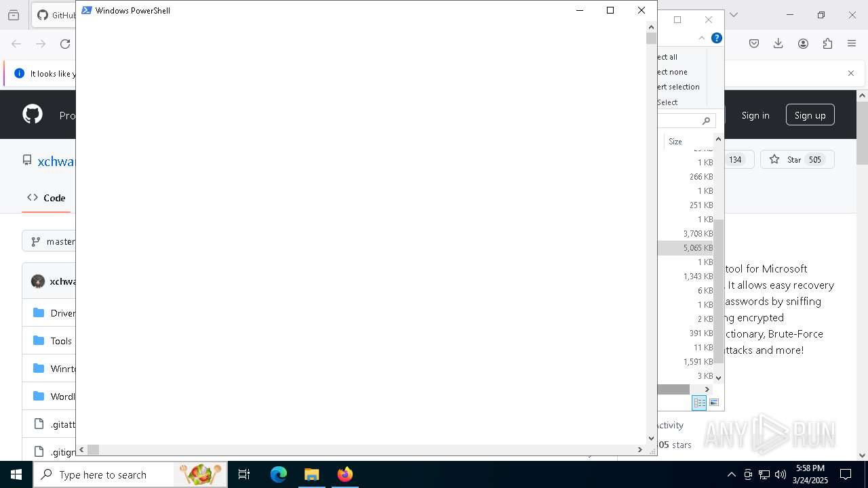Click the Explorer search magnifier icon

[x=706, y=121]
